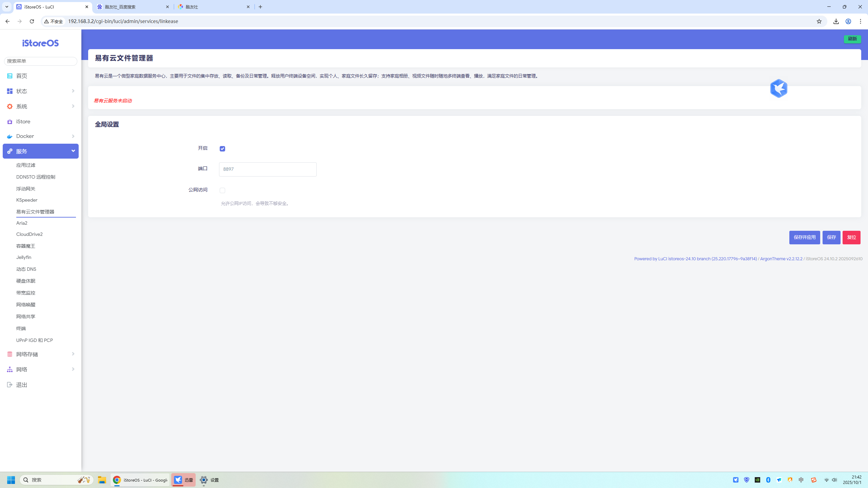Image resolution: width=868 pixels, height=488 pixels.
Task: Open the Jellyfin service menu item
Action: 24,257
